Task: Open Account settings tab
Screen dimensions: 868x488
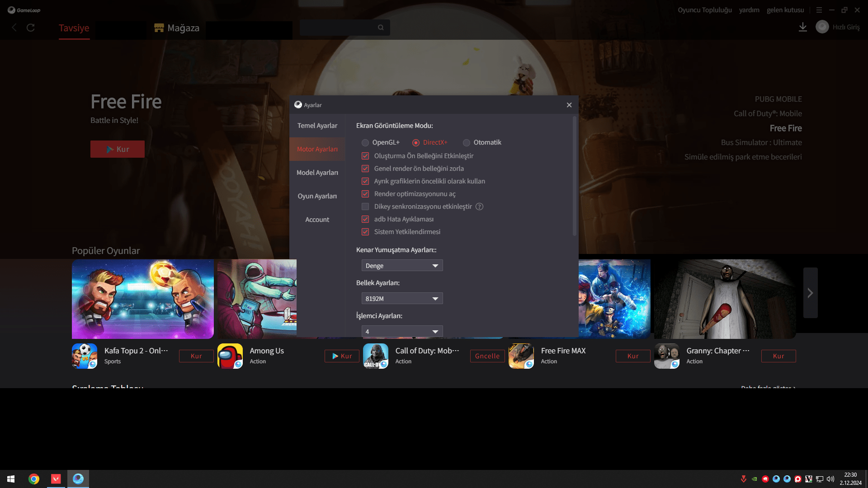Action: point(317,220)
